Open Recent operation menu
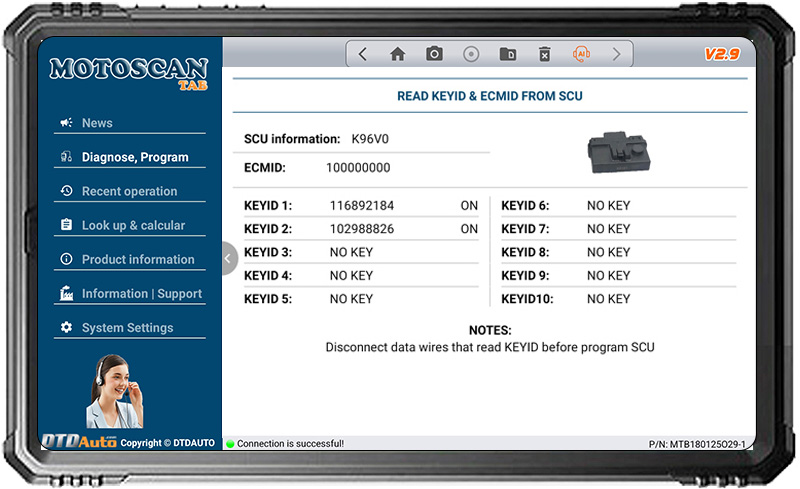This screenshot has height=489, width=800. pos(130,191)
